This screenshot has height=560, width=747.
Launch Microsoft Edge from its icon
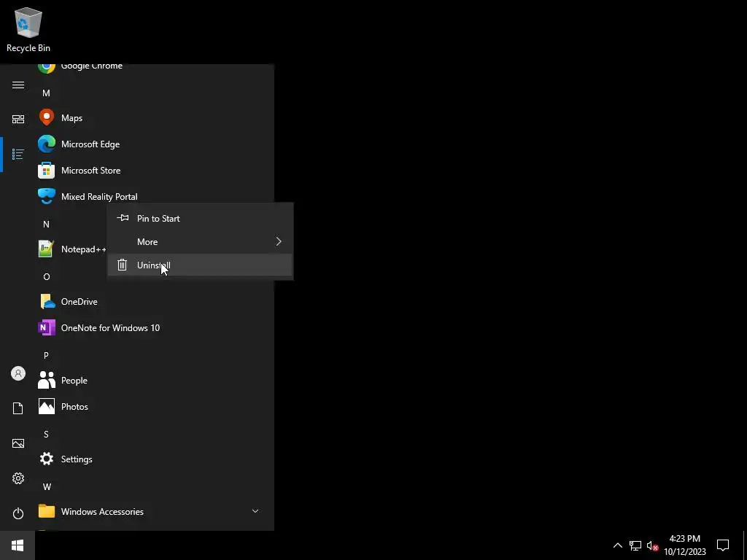tap(46, 144)
